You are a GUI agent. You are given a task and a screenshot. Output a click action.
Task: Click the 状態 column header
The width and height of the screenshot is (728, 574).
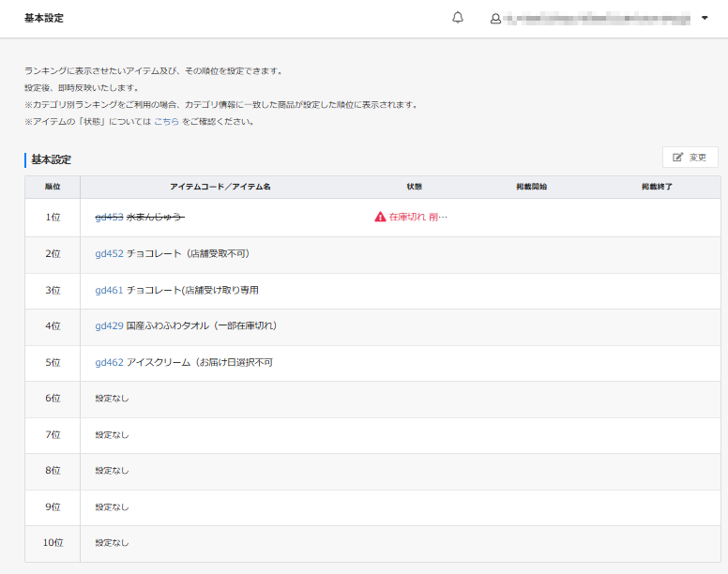click(x=414, y=187)
